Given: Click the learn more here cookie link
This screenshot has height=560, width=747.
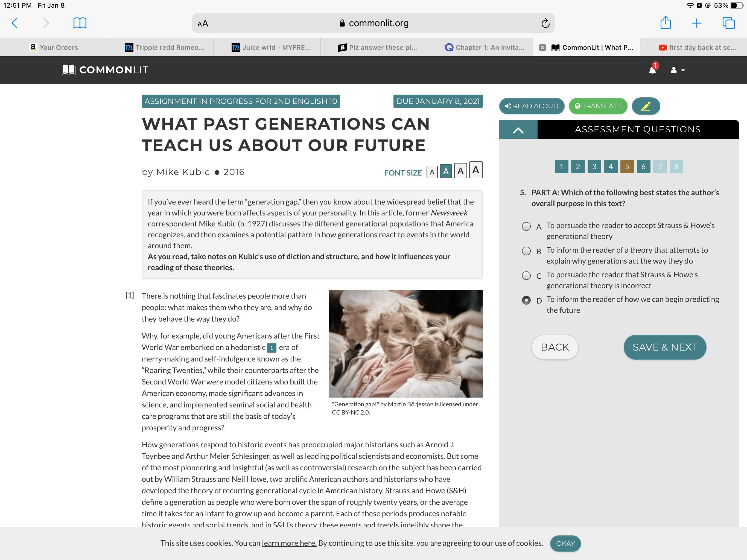Looking at the screenshot, I should (289, 543).
